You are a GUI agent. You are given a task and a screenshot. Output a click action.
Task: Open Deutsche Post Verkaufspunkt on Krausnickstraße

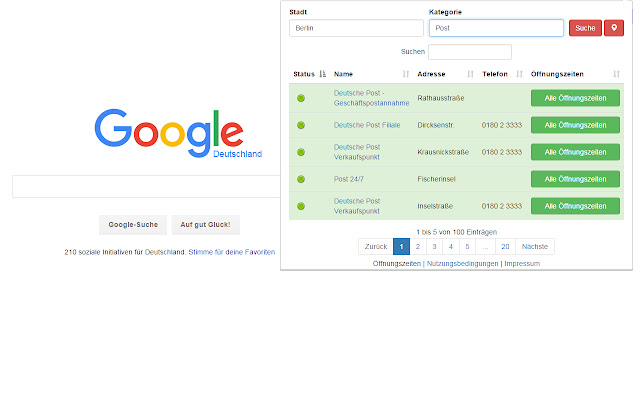pos(357,152)
